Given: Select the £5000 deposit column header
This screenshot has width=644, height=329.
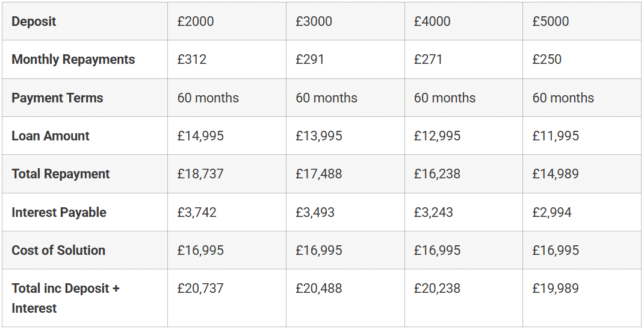Looking at the screenshot, I should (x=581, y=21).
